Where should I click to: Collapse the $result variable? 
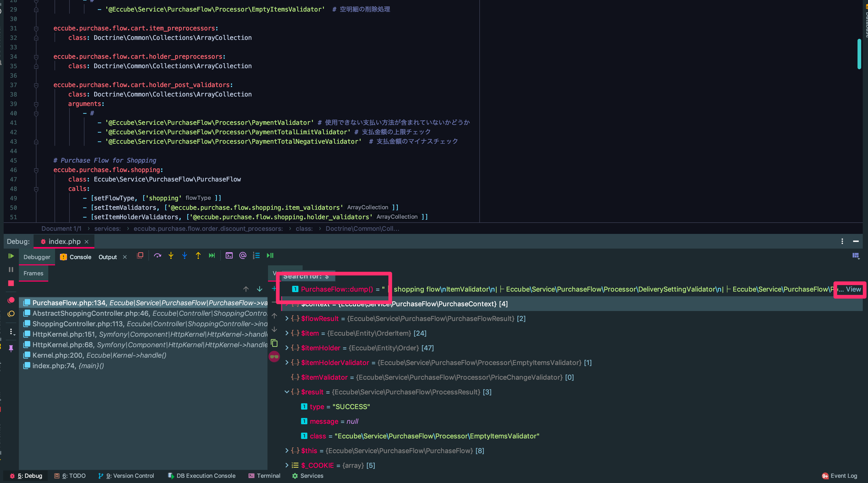click(x=287, y=392)
